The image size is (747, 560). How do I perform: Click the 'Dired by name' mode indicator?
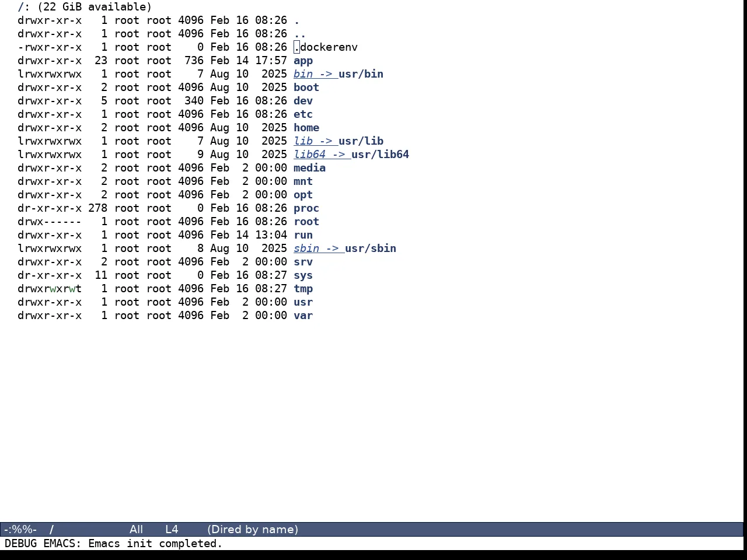[253, 530]
